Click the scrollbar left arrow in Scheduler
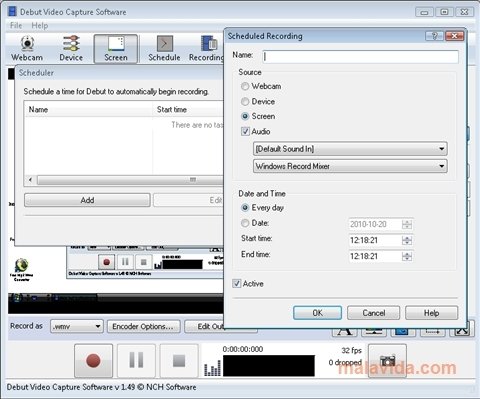Viewport: 480px width, 399px height. point(30,180)
